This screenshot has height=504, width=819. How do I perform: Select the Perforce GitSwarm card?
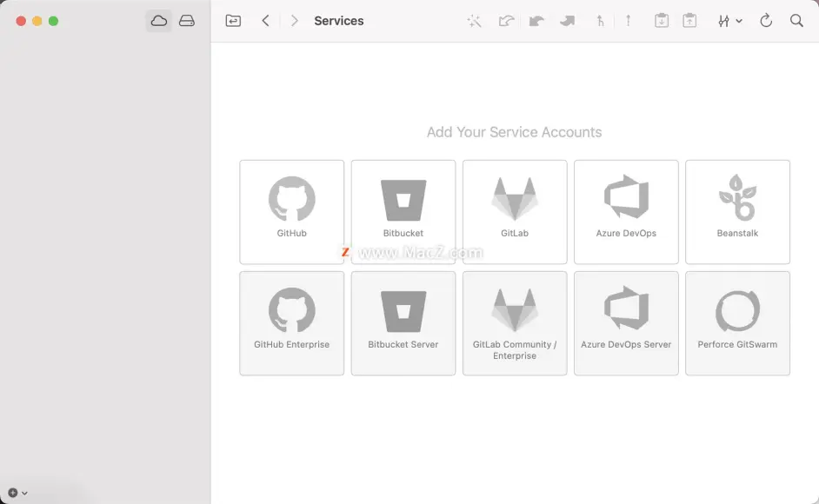[737, 323]
